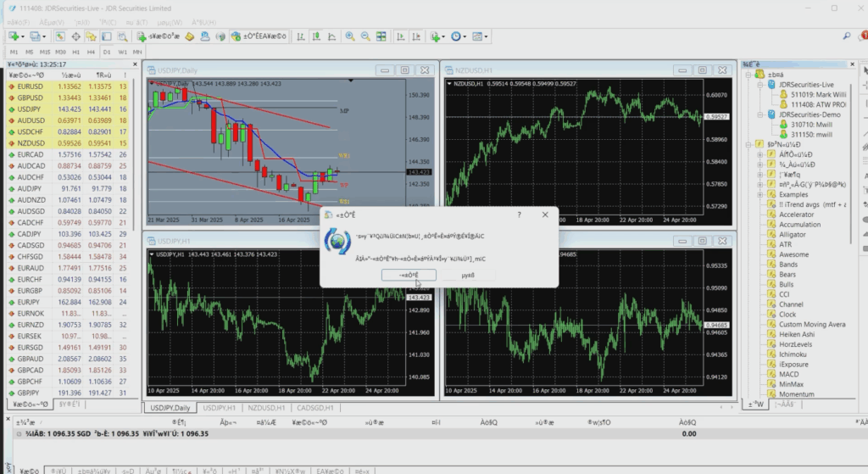This screenshot has height=474, width=868.
Task: Switch chart to bar chart style
Action: (x=301, y=36)
